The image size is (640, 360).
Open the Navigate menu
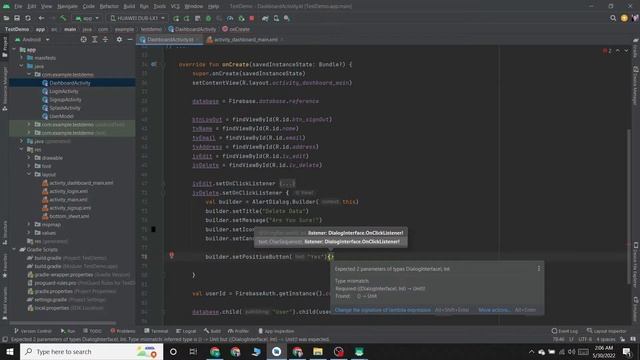click(x=67, y=7)
